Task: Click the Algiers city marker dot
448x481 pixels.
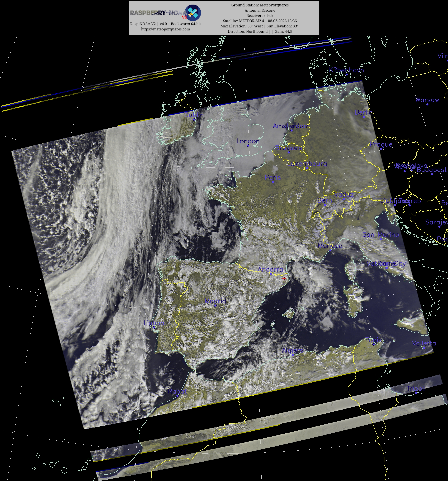Action: [x=293, y=355]
